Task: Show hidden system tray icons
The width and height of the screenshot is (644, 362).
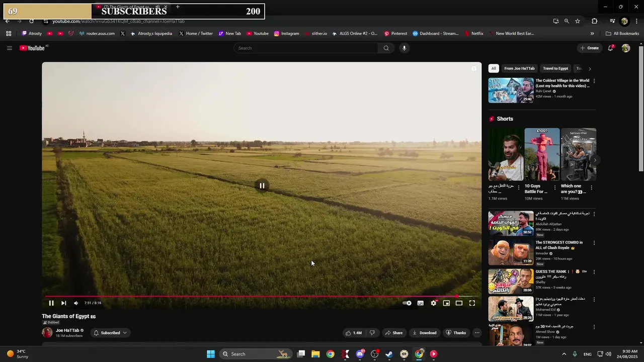Action: pyautogui.click(x=563, y=354)
